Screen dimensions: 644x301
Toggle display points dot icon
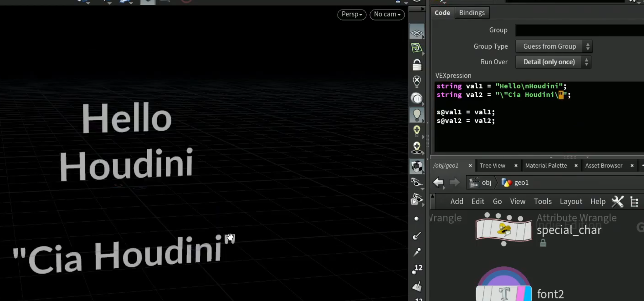(416, 219)
